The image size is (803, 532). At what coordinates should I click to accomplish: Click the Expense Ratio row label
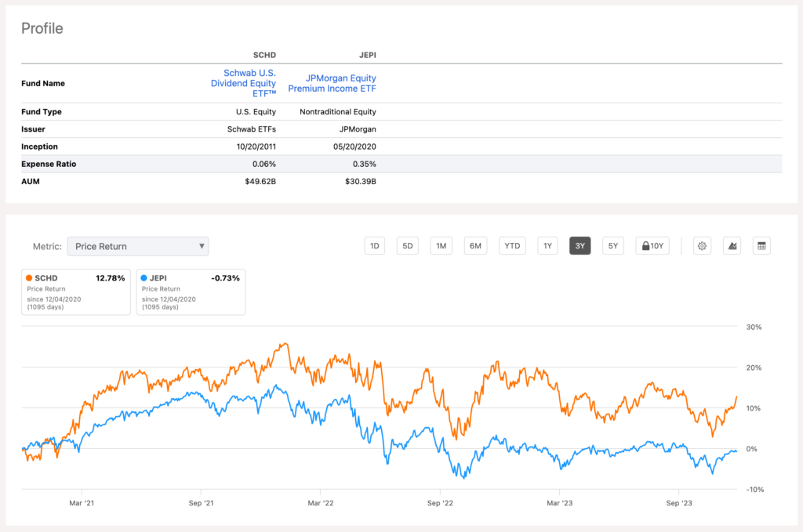(49, 165)
